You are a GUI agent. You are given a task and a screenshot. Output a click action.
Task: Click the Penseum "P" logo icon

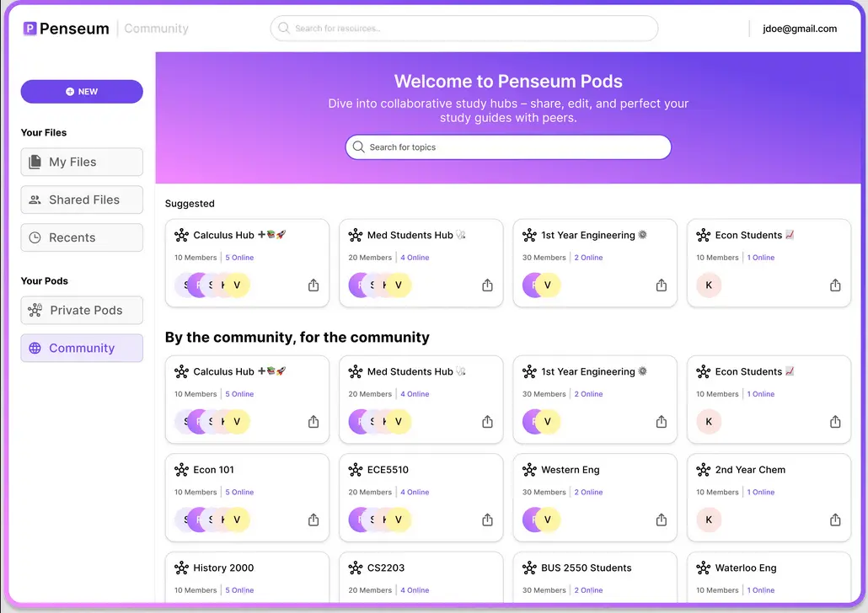29,28
